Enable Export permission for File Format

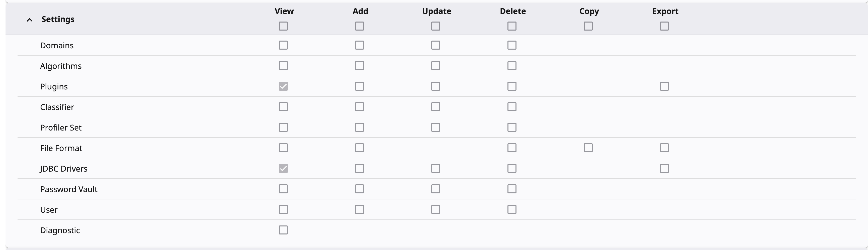[664, 148]
